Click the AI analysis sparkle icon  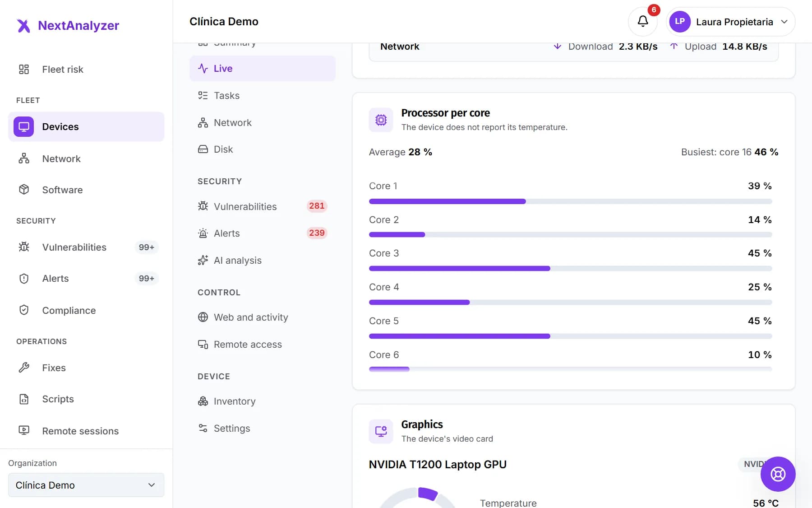click(203, 260)
